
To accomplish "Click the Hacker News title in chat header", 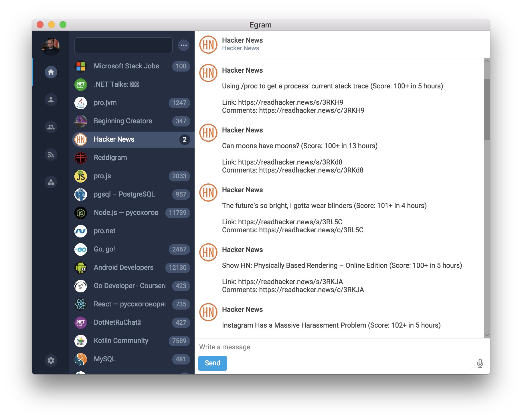I will (242, 40).
